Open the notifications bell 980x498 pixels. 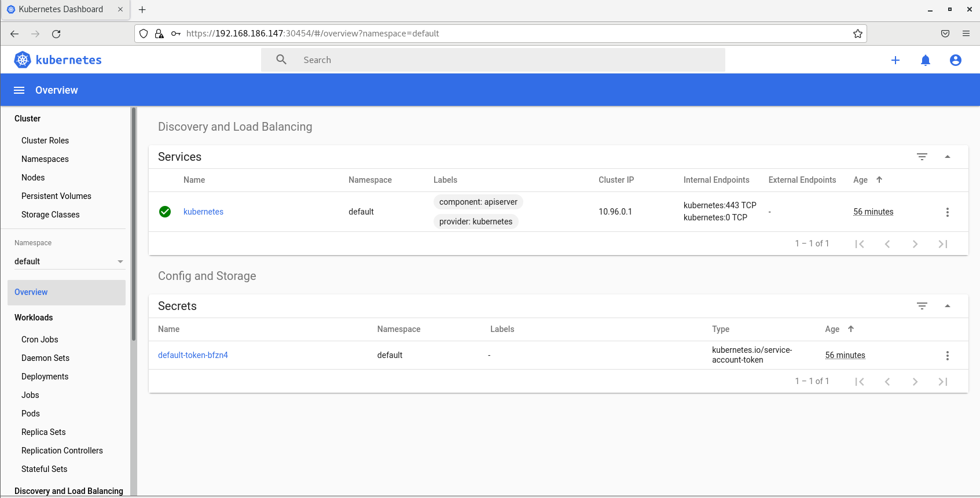pyautogui.click(x=925, y=60)
